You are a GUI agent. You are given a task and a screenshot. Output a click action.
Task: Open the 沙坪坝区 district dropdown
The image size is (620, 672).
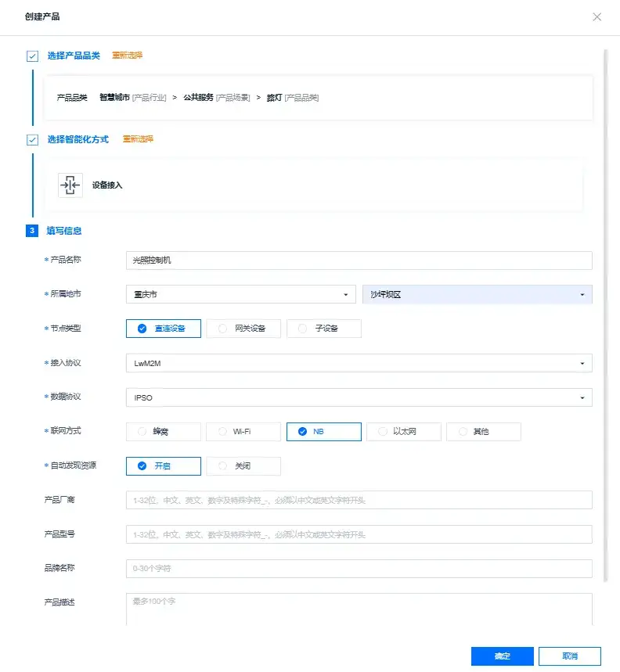478,294
